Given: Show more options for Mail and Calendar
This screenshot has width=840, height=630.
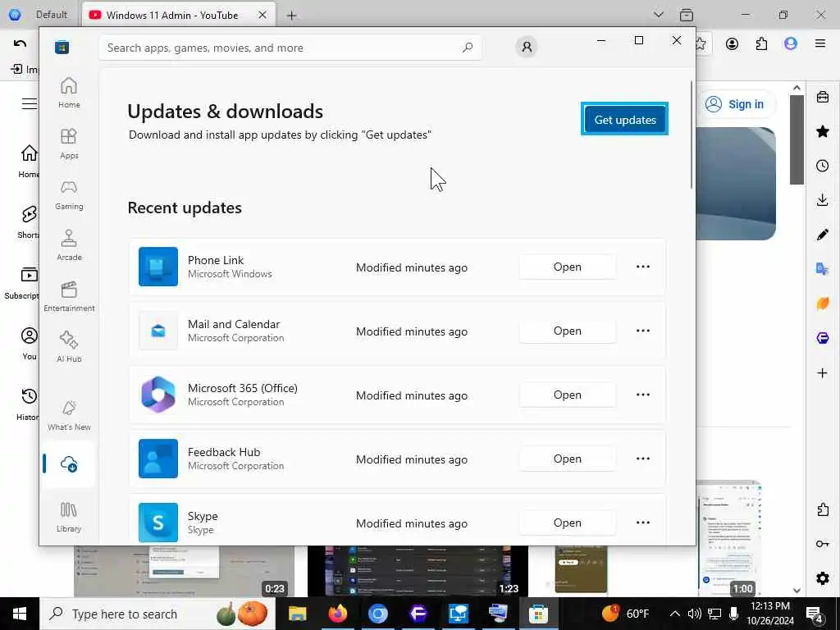Looking at the screenshot, I should click(643, 331).
